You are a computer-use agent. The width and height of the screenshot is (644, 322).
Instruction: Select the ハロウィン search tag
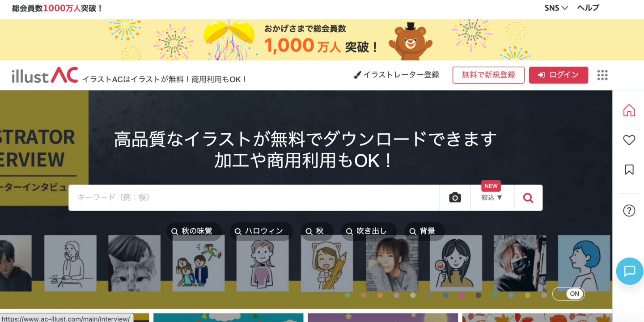tap(261, 231)
